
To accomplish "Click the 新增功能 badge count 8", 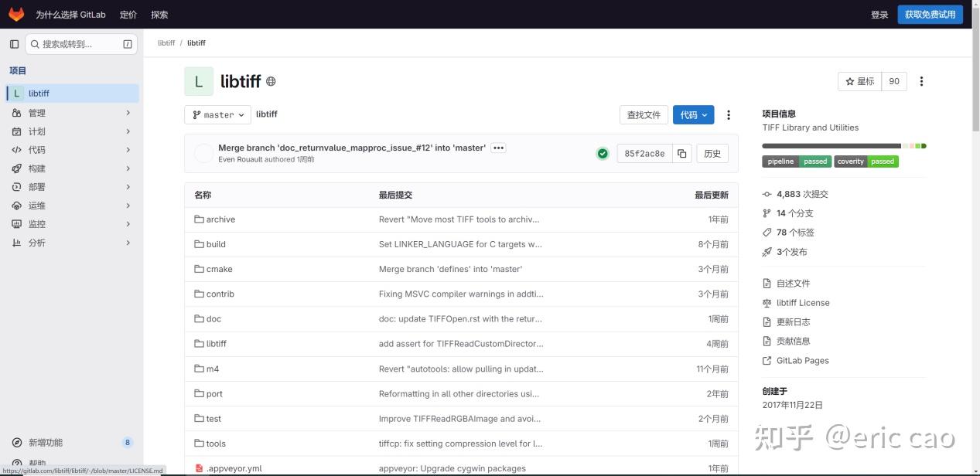I will coord(128,443).
